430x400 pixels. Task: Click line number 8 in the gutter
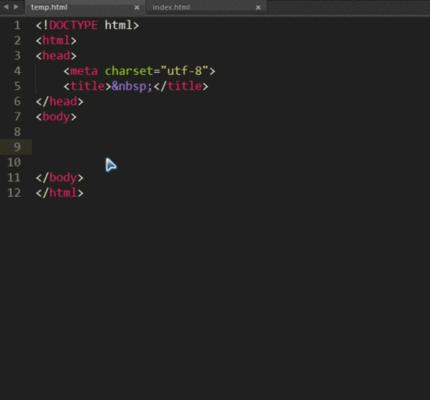pyautogui.click(x=17, y=132)
